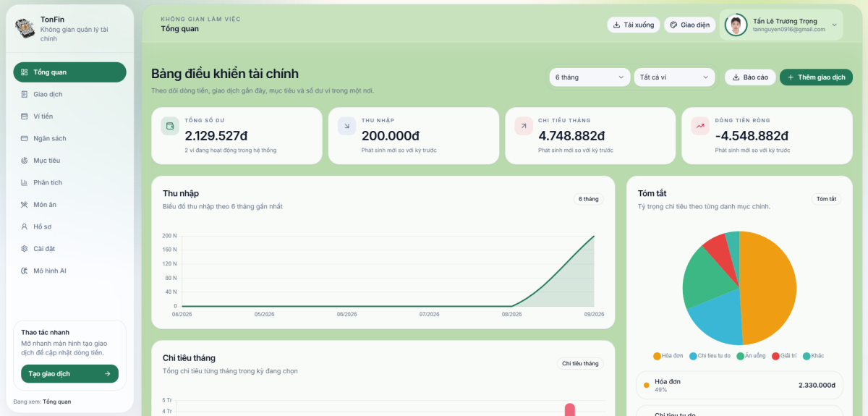
Task: Click the Dòng tiền ròng trend icon
Action: tap(700, 126)
